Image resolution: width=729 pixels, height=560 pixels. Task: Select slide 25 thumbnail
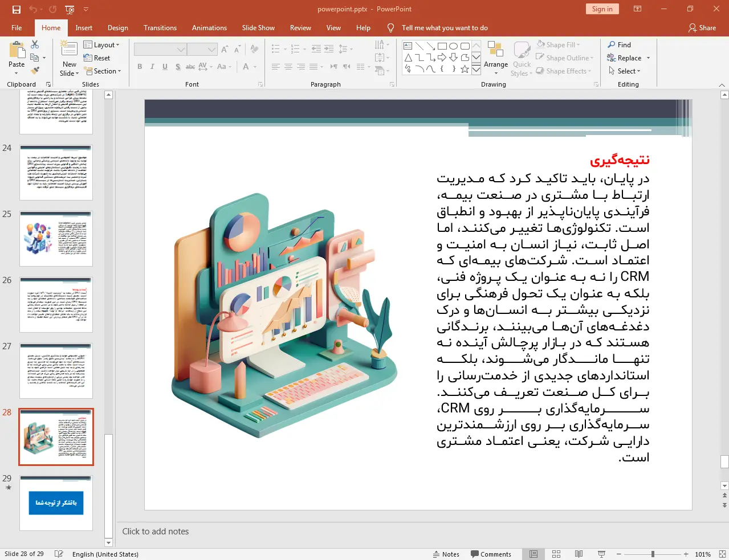point(56,238)
